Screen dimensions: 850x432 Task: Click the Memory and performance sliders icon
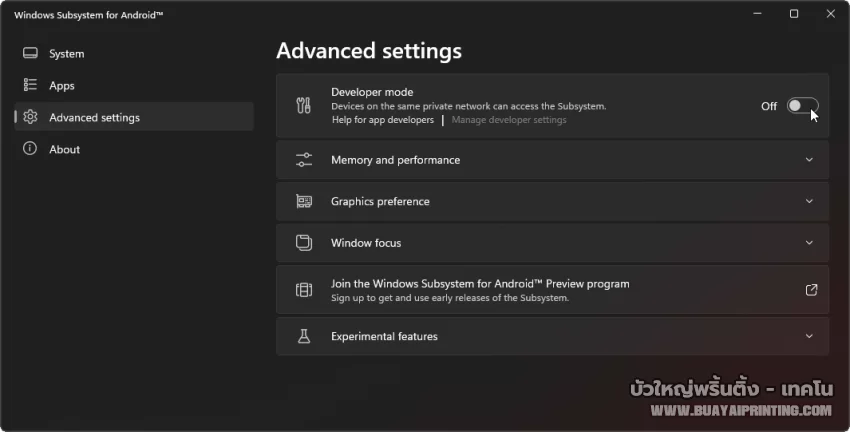point(304,160)
